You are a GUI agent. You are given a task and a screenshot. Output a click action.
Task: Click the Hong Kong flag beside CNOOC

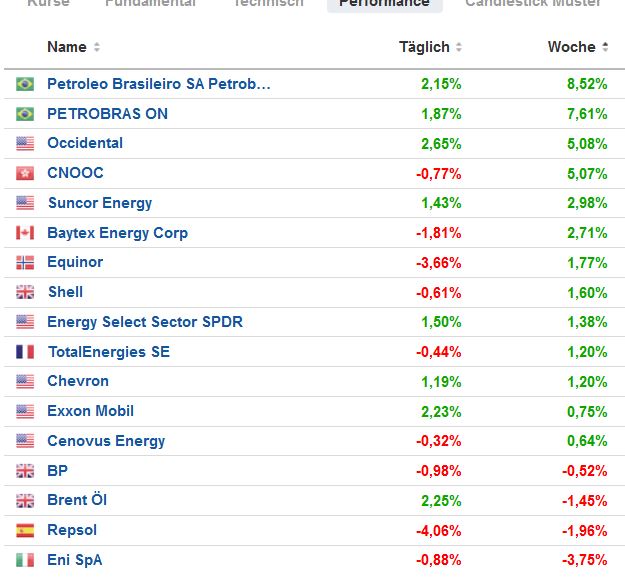(25, 173)
